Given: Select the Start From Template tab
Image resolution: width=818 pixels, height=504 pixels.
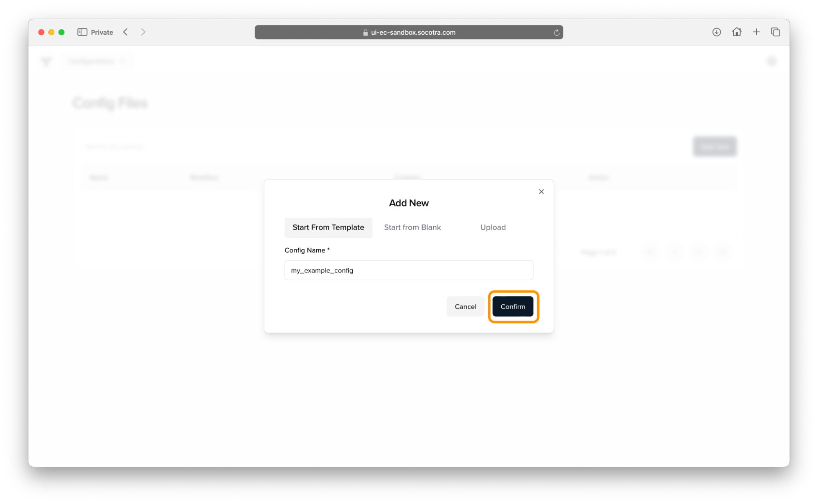Looking at the screenshot, I should pos(328,227).
